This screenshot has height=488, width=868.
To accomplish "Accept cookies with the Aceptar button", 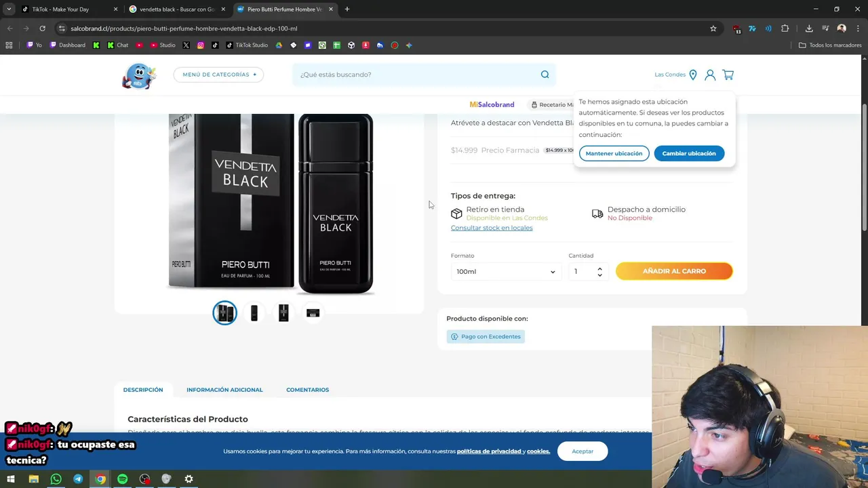I will (x=583, y=451).
